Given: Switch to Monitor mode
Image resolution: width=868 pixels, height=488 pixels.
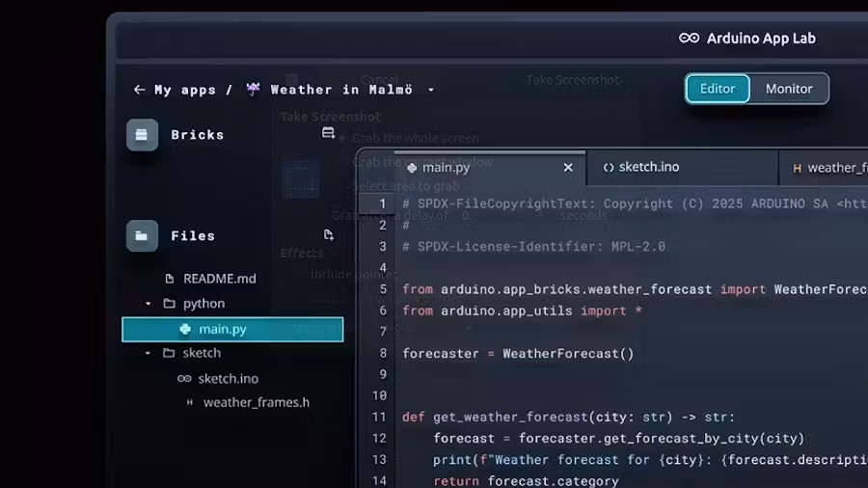Looking at the screenshot, I should [x=789, y=89].
